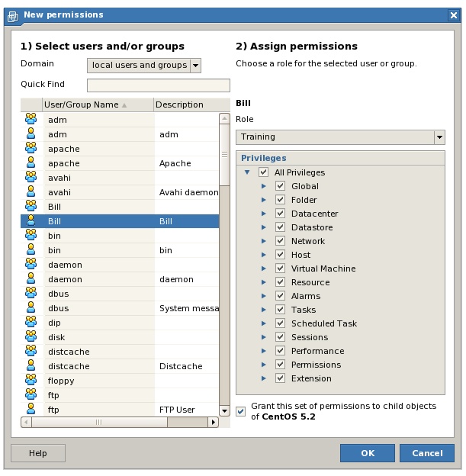Click the user icon for Avahi daemon

[x=31, y=192]
